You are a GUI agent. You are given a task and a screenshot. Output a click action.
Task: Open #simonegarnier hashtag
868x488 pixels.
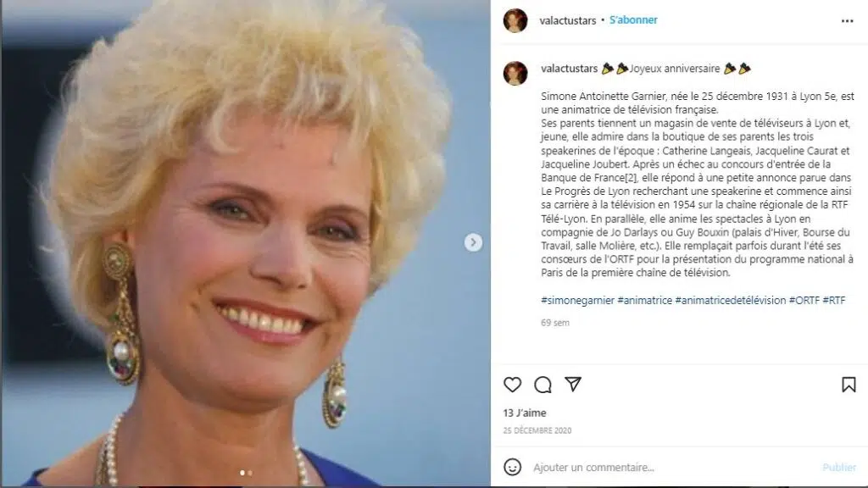coord(577,300)
